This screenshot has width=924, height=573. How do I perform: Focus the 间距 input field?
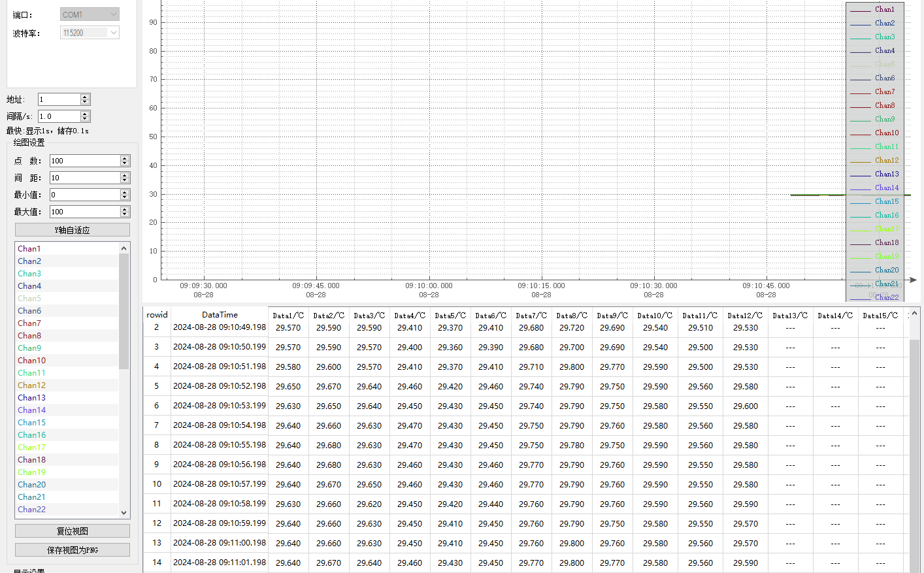[85, 178]
